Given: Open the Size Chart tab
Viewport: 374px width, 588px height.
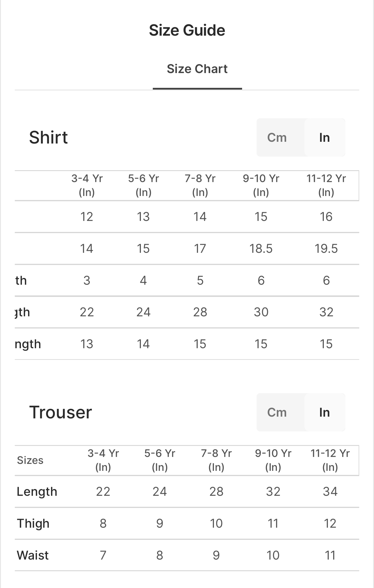Looking at the screenshot, I should click(x=197, y=69).
